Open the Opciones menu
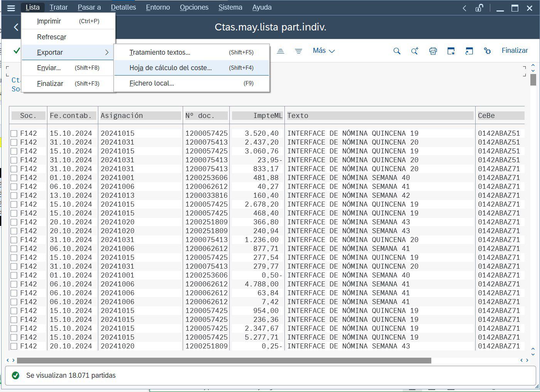Screen dimensions: 540x392 (194, 7)
